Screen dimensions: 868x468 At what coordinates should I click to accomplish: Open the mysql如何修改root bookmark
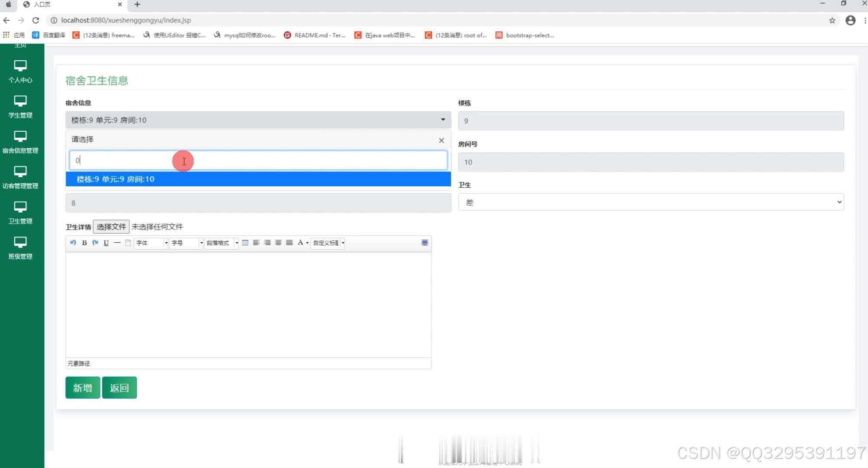pyautogui.click(x=245, y=35)
